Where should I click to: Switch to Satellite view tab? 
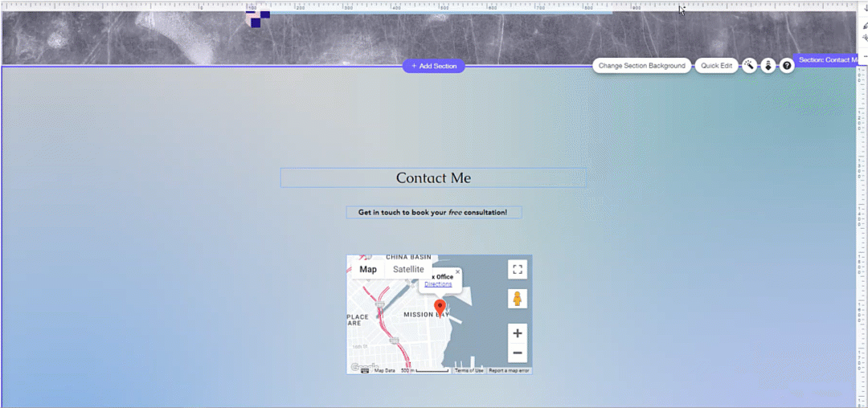point(408,269)
